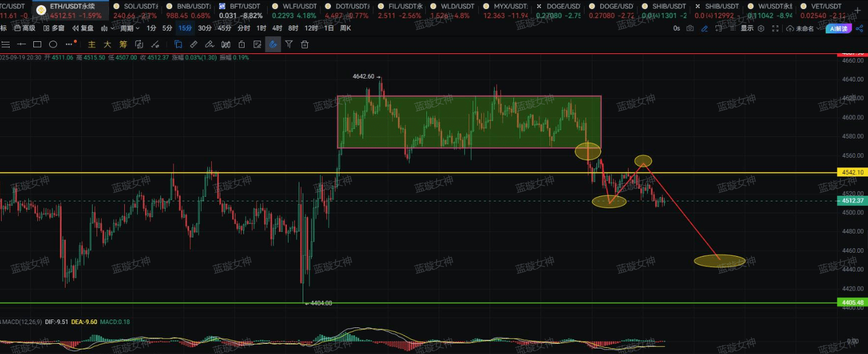Toggle the lock drawings icon

pos(242,44)
